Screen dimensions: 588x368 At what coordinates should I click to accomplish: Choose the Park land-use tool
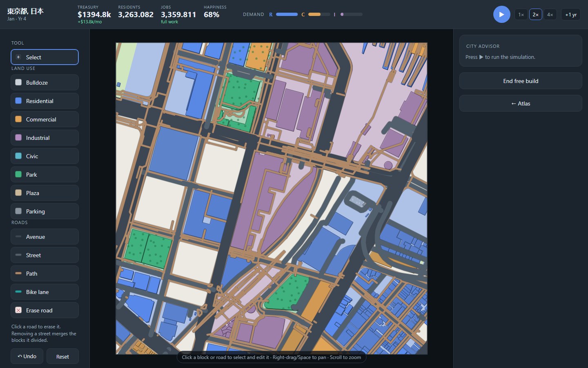pyautogui.click(x=45, y=175)
